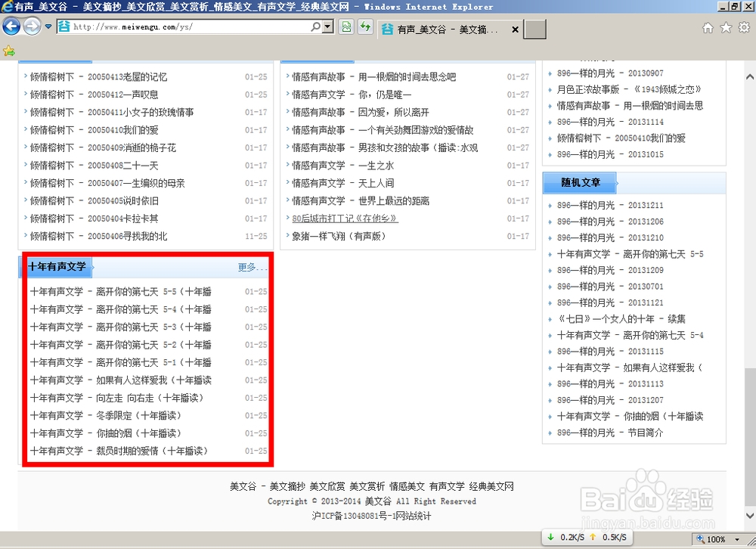Click the green add-to-favorites star icon
The width and height of the screenshot is (756, 549).
point(10,51)
